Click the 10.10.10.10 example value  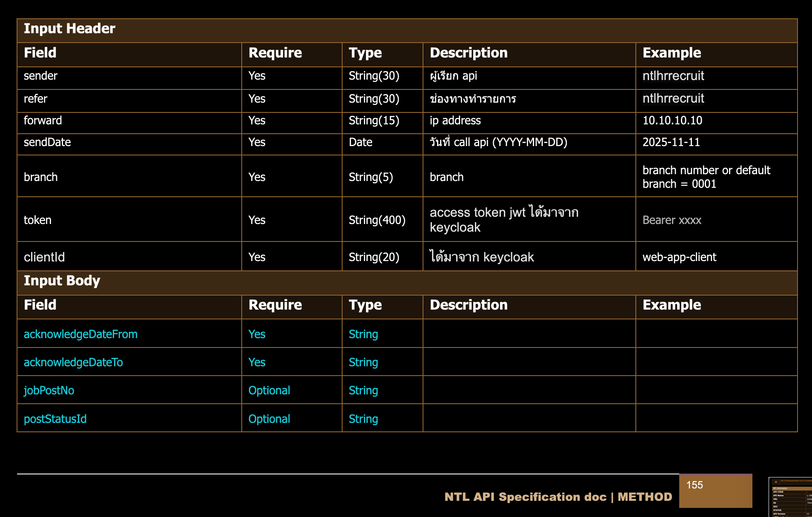pyautogui.click(x=672, y=121)
